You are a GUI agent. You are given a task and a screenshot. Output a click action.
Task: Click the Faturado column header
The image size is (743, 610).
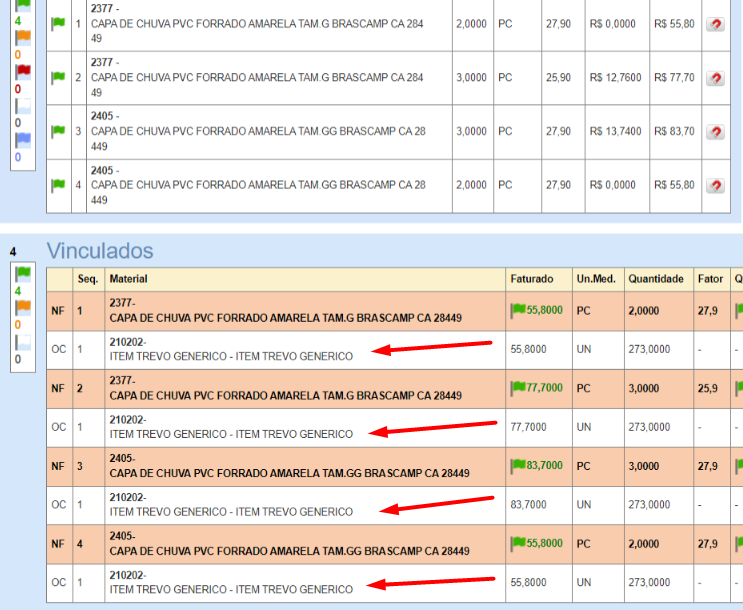tap(531, 279)
